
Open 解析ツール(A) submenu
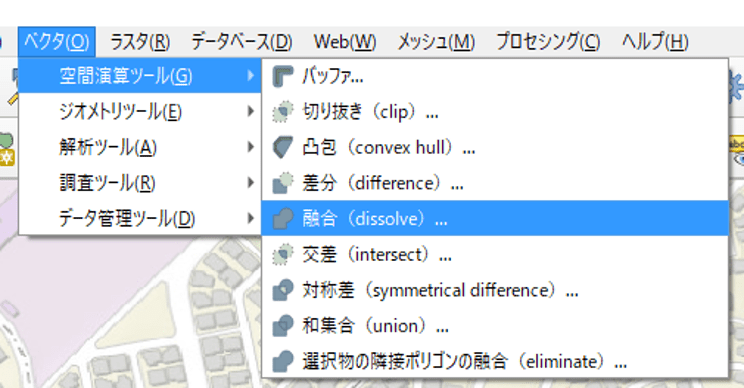click(140, 147)
